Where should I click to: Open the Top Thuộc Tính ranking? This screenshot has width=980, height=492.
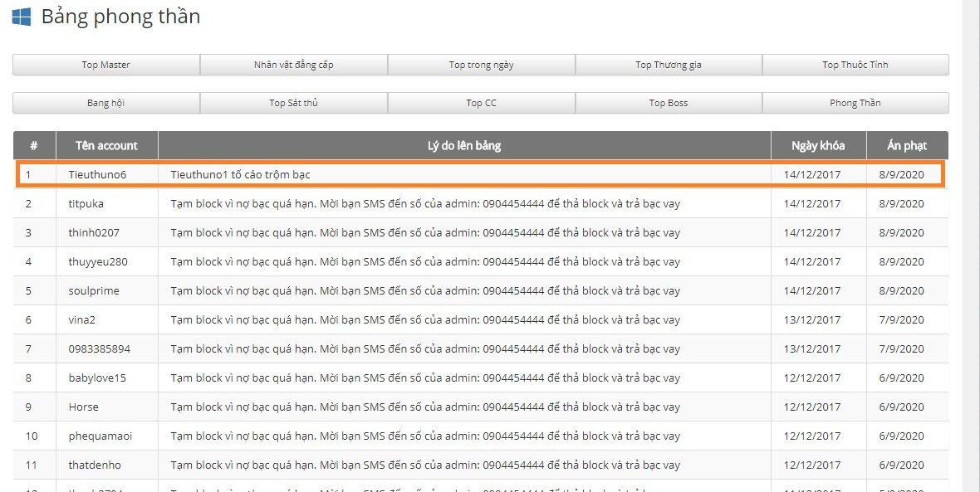click(855, 65)
